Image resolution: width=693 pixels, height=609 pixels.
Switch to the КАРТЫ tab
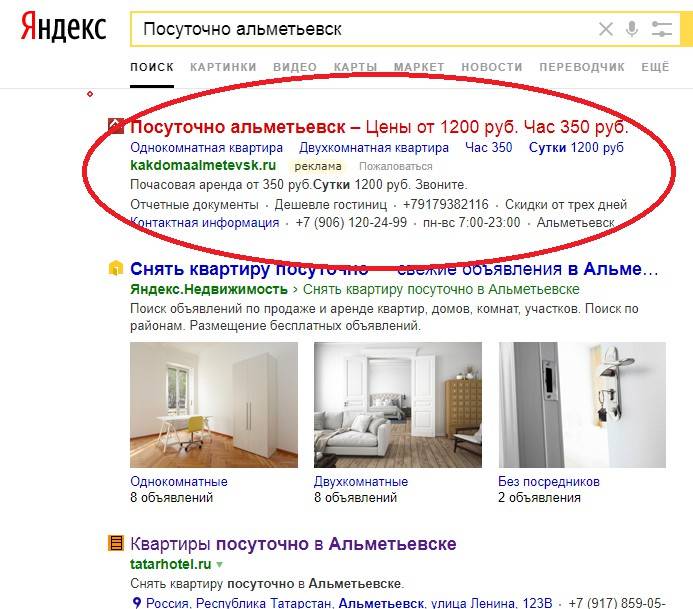pos(355,67)
